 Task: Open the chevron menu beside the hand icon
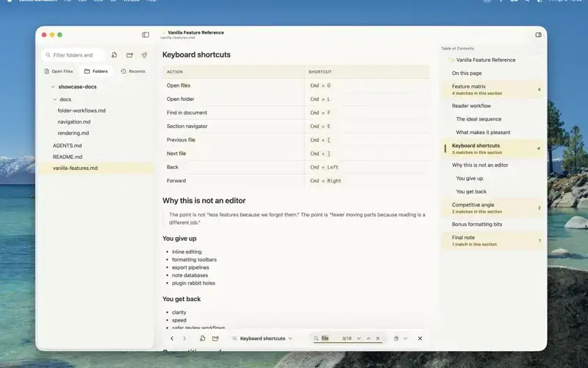(406, 339)
